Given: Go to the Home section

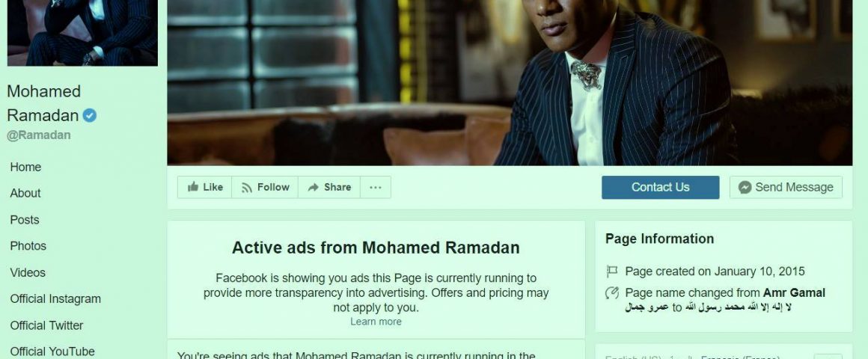Looking at the screenshot, I should [25, 167].
